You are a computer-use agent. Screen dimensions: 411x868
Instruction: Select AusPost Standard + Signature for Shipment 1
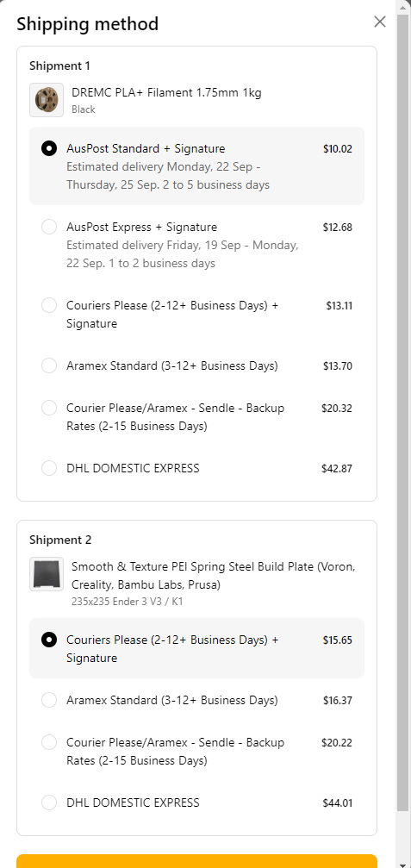197,166
